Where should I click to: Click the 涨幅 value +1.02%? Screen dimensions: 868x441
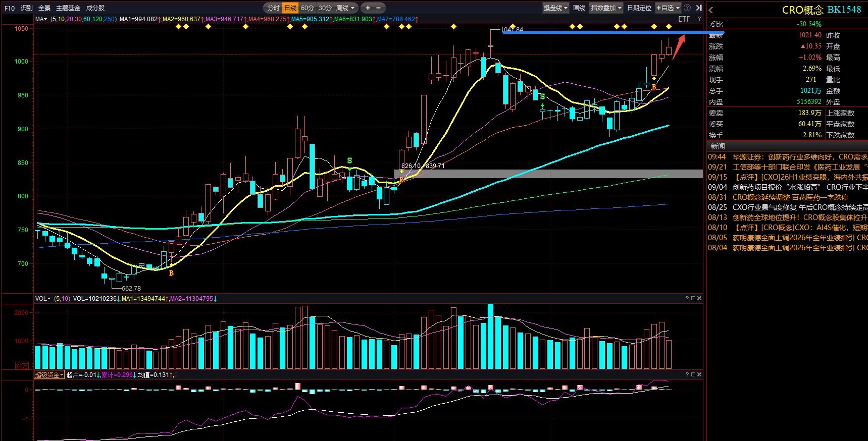tap(810, 58)
